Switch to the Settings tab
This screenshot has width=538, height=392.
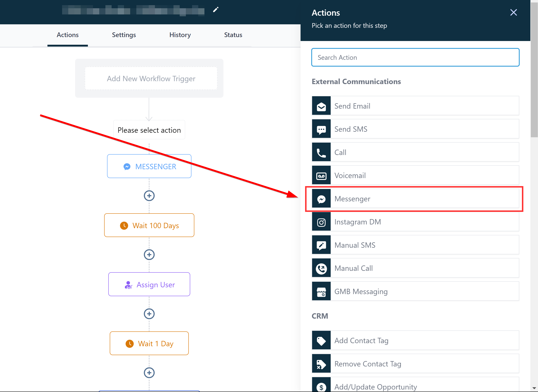(124, 35)
